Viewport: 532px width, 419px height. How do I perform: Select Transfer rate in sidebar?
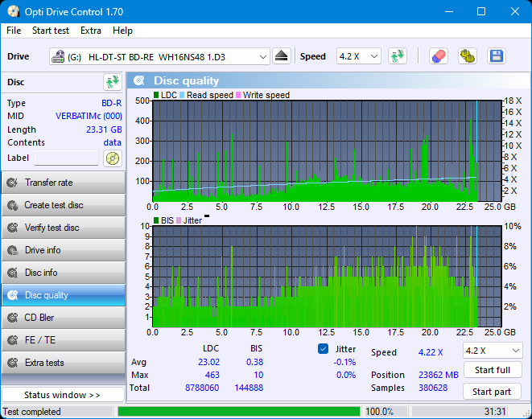pos(63,183)
